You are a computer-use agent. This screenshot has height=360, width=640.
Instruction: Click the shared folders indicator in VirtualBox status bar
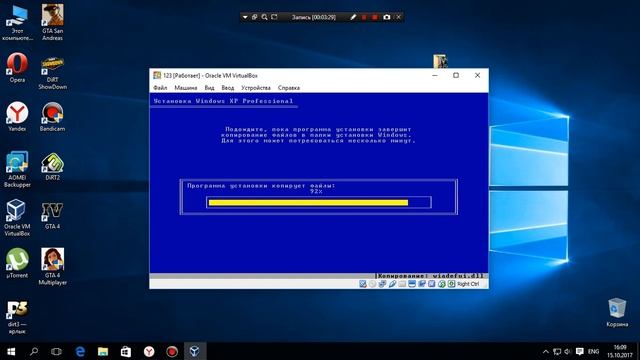[x=402, y=284]
